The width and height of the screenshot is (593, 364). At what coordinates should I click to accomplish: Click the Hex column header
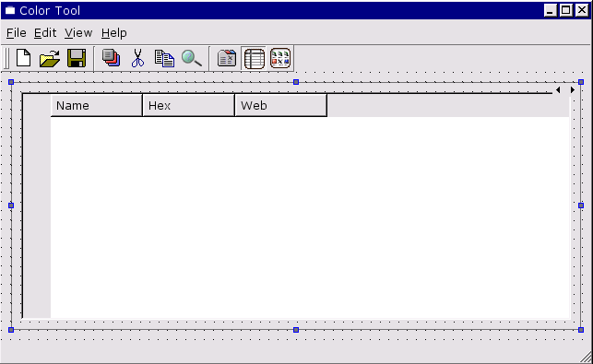point(189,105)
